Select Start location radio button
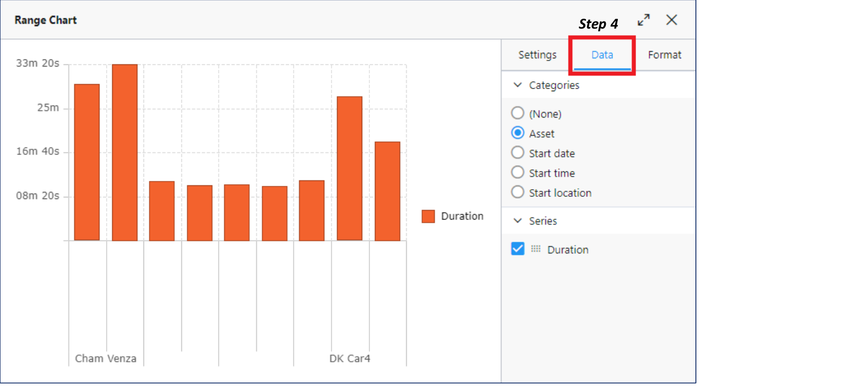Viewport: 868px width, 386px height. point(517,192)
